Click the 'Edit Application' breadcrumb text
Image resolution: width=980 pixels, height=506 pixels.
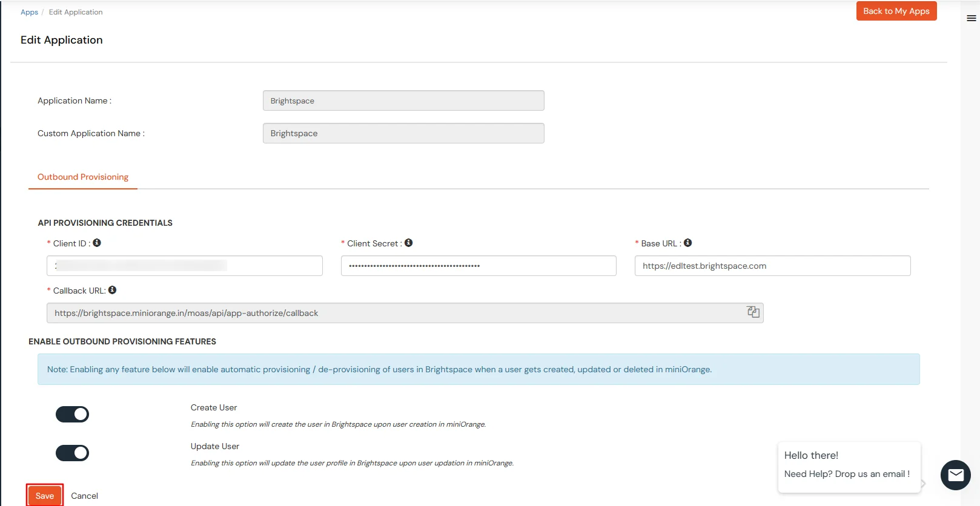point(76,12)
